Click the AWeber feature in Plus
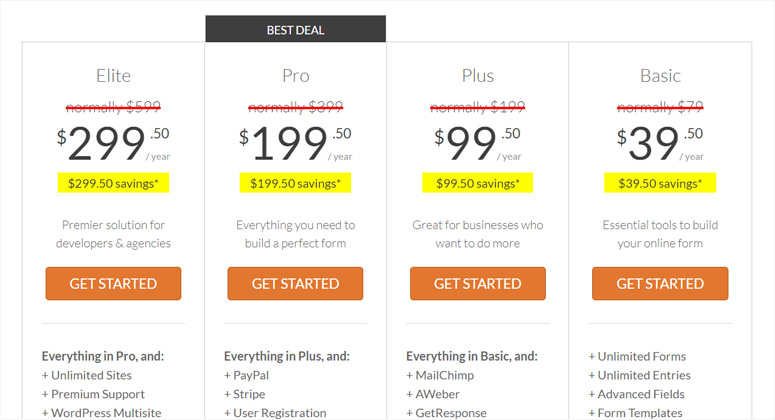Viewport: 775px width, 420px height. coord(435,394)
